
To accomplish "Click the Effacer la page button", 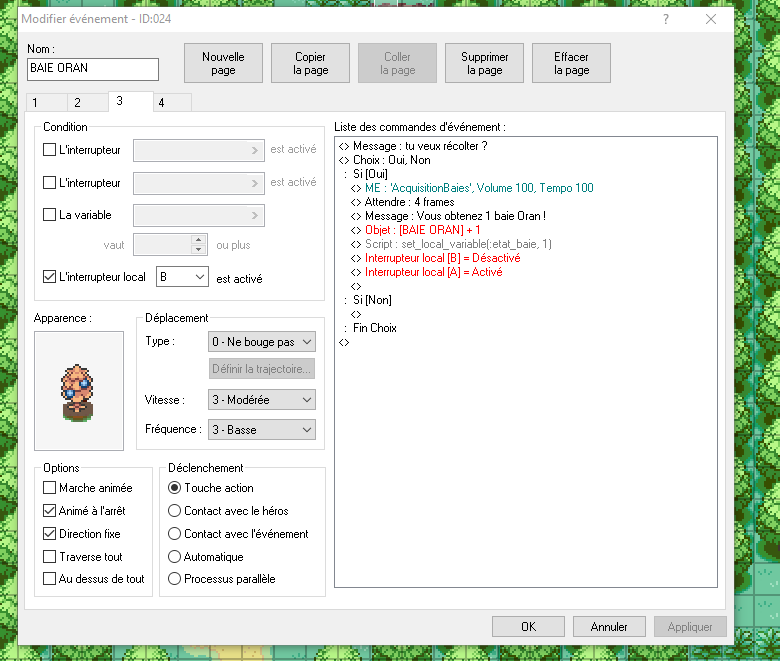I will [572, 63].
